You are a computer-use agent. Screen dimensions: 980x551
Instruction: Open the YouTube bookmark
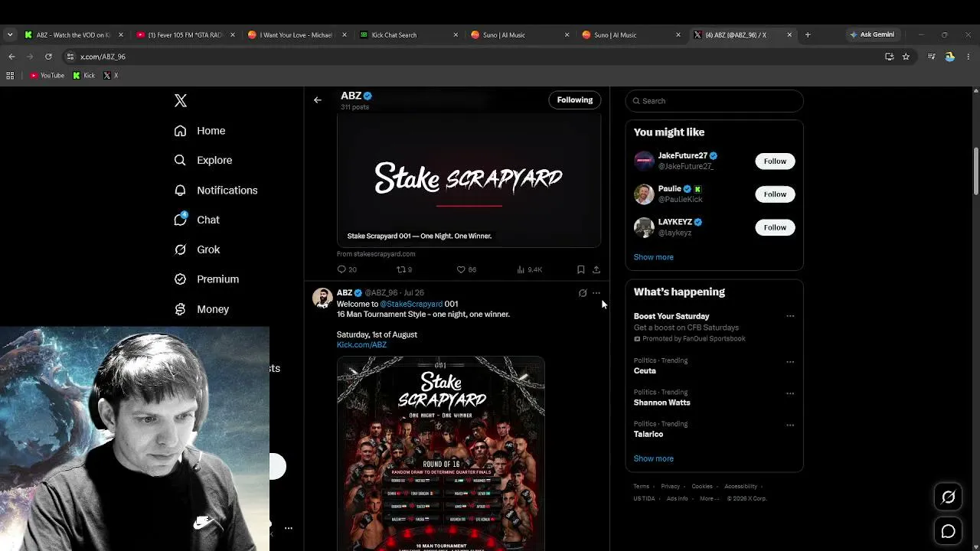(x=47, y=76)
